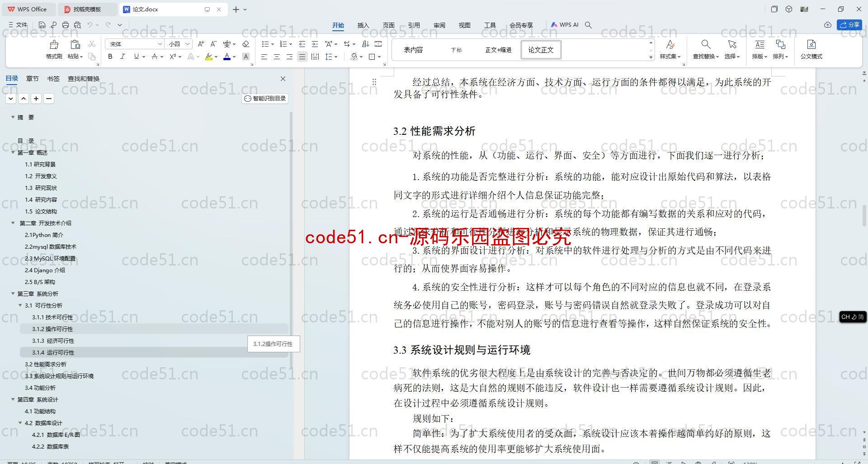Click the Print icon in quick access toolbar
The height and width of the screenshot is (464, 868).
66,25
